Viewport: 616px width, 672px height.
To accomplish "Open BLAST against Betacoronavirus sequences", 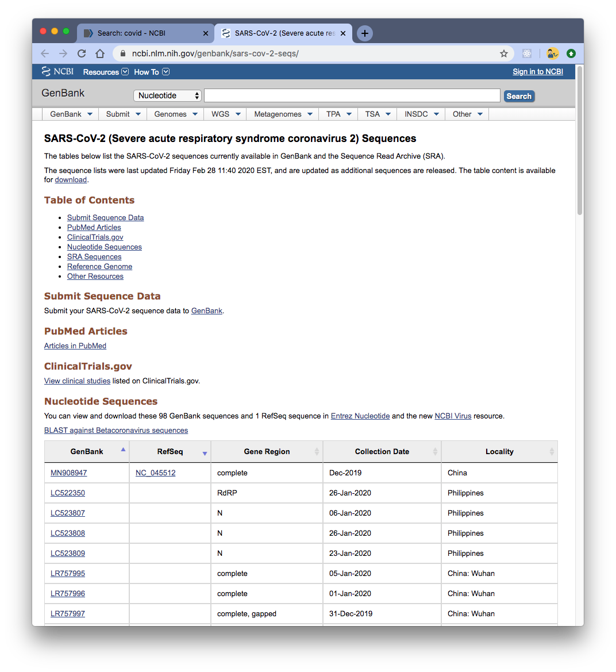I will tap(116, 431).
